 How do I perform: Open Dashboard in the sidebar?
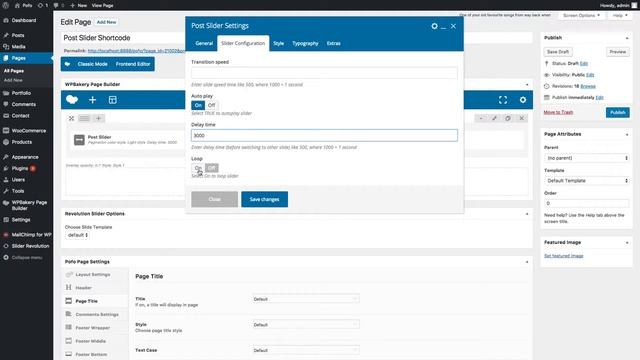click(x=24, y=20)
